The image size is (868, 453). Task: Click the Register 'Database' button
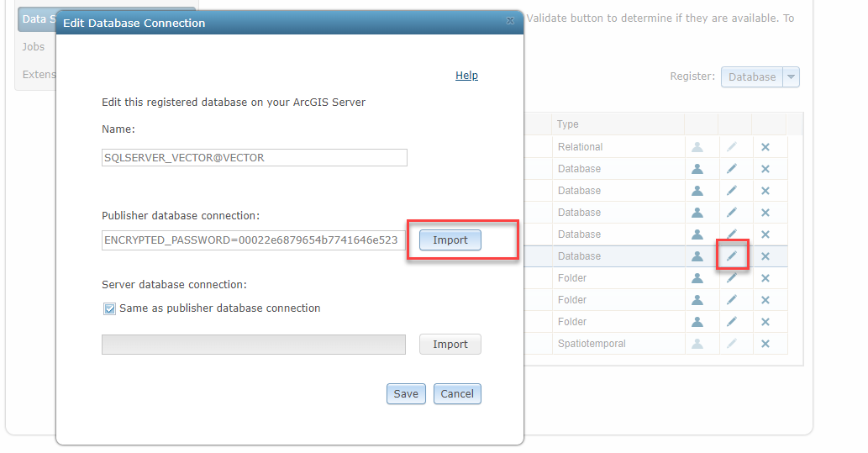point(751,77)
